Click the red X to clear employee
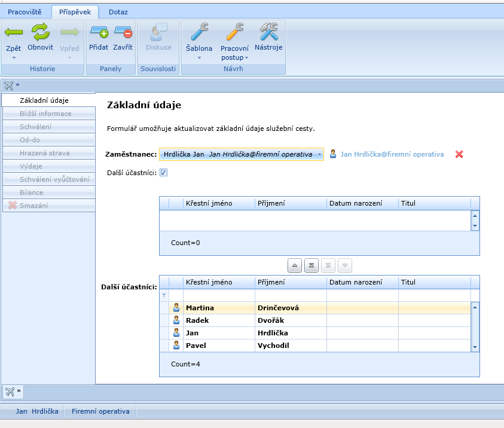 [459, 154]
